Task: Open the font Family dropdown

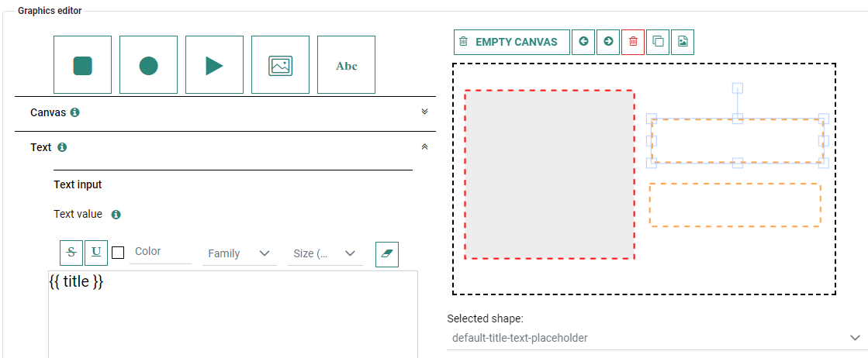Action: coord(239,253)
